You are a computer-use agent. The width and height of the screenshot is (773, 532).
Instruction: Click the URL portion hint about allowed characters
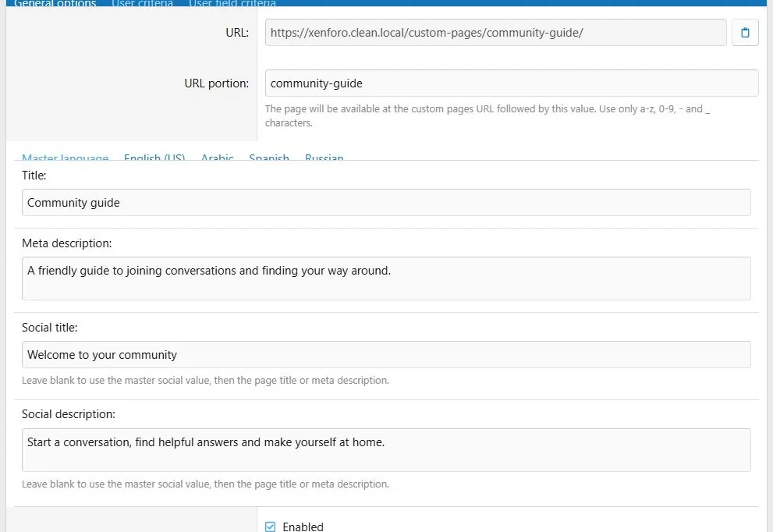click(x=487, y=115)
